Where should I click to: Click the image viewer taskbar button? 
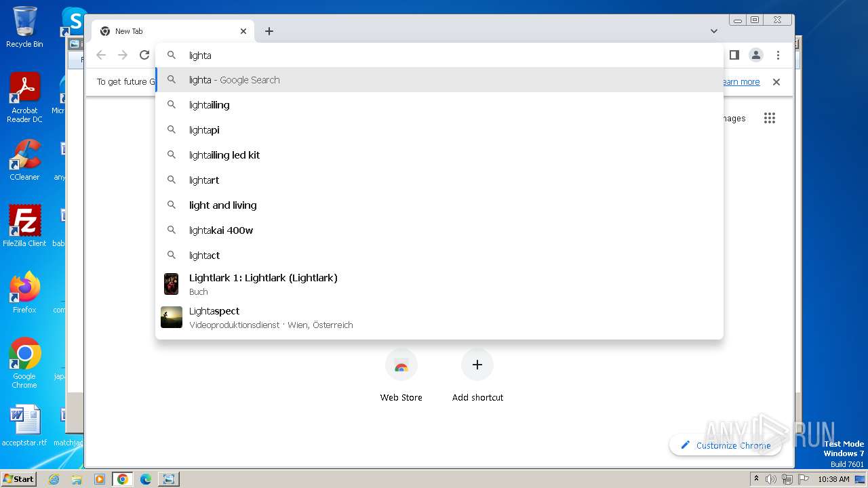168,479
